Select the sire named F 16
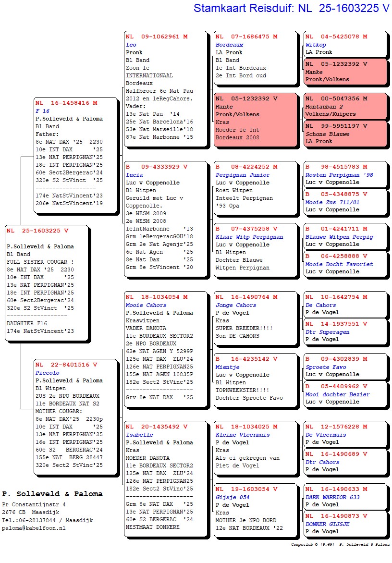392x563 pixels. click(x=42, y=111)
